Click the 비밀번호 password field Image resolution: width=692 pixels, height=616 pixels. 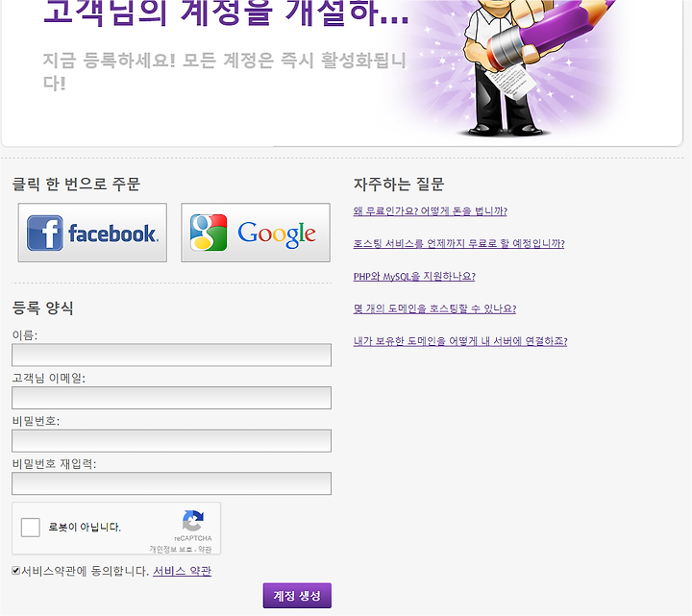pyautogui.click(x=171, y=441)
